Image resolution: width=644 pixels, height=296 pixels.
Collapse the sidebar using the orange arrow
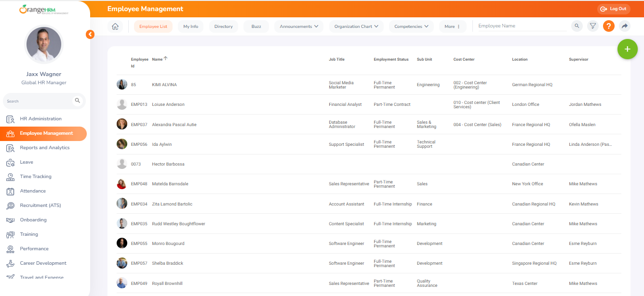90,34
